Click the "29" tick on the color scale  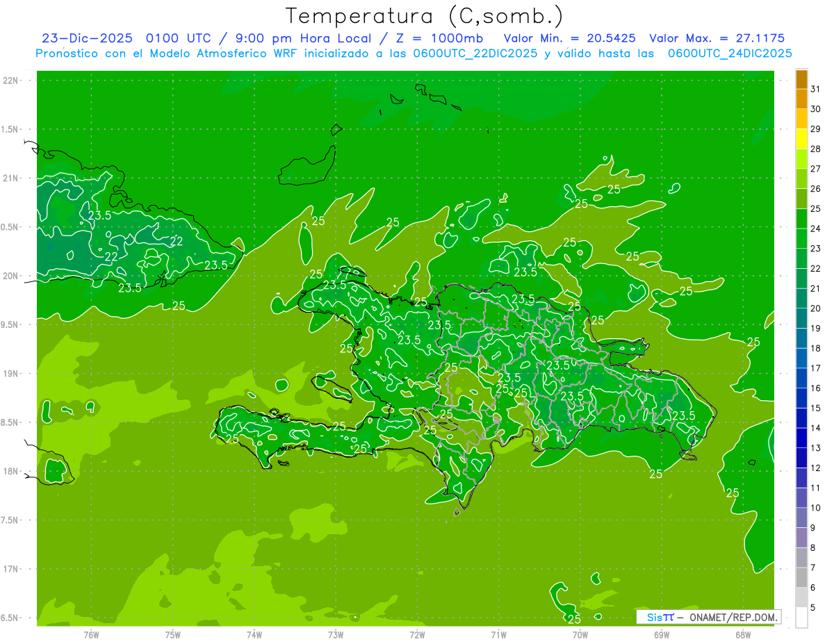pyautogui.click(x=816, y=129)
